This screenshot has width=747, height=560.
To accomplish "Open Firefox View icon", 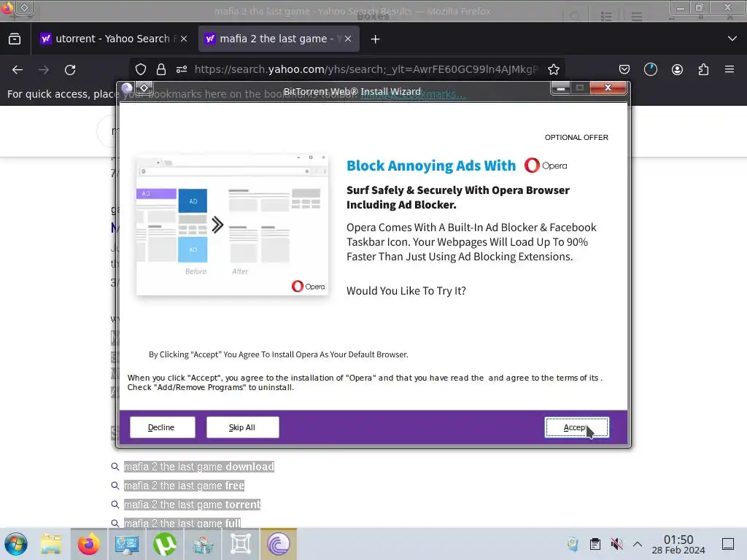I will pos(15,39).
